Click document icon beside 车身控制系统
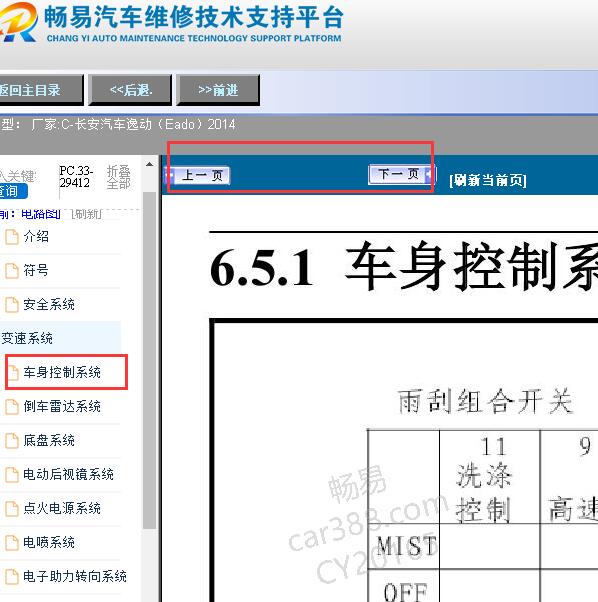The width and height of the screenshot is (598, 602). tap(13, 373)
